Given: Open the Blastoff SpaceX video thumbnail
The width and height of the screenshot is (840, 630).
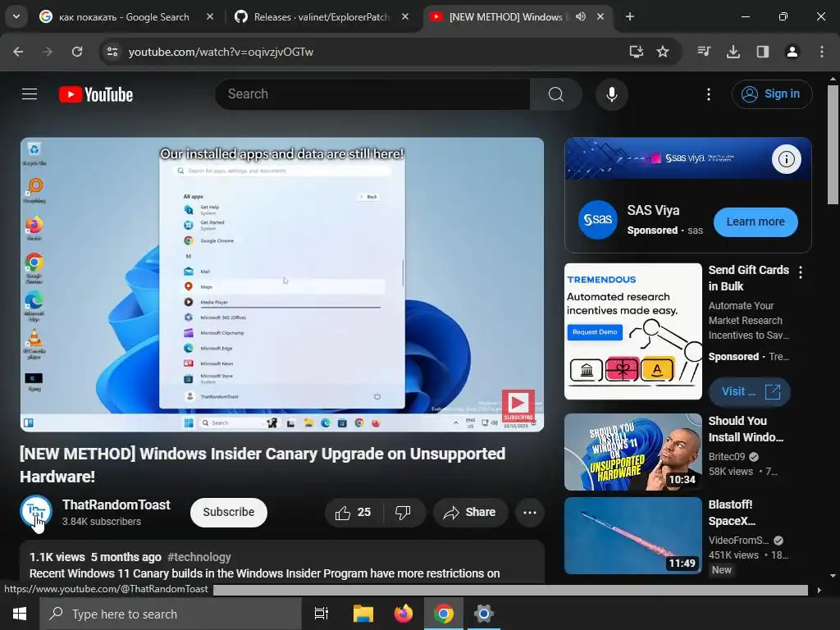Looking at the screenshot, I should [x=632, y=536].
